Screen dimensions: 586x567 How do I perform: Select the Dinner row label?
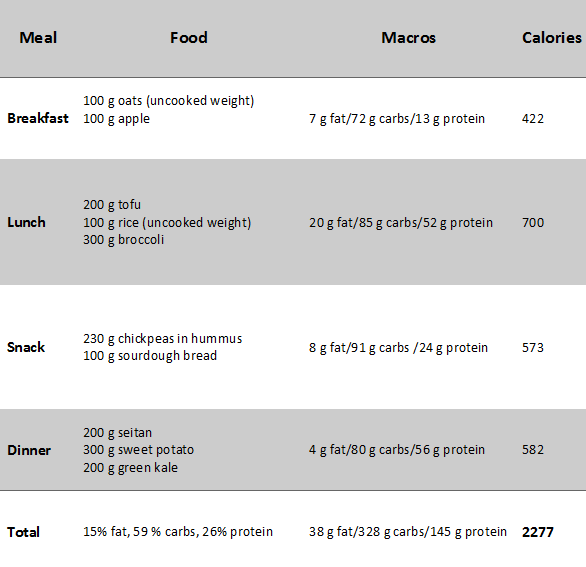(x=29, y=450)
